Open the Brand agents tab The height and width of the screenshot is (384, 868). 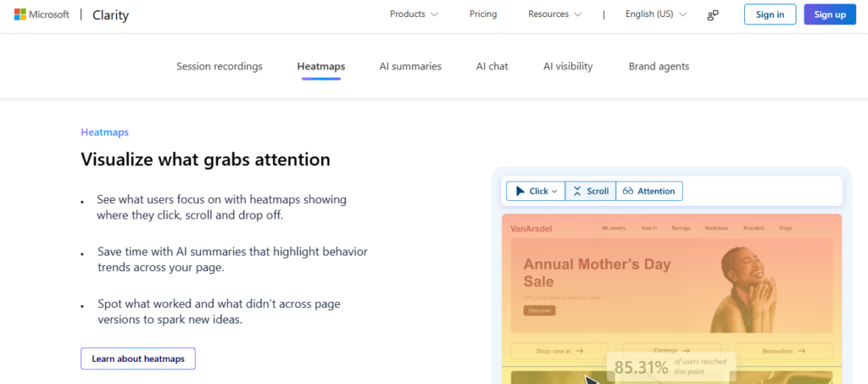[659, 66]
